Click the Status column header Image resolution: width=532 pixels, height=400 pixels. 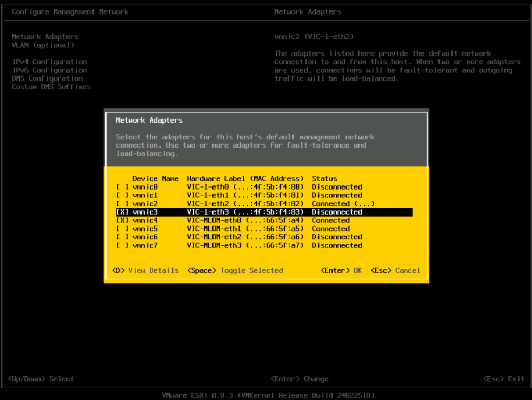coord(324,179)
